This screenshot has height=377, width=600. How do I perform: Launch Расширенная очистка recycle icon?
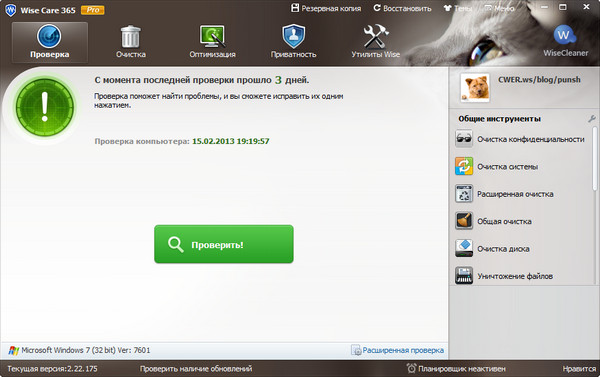[464, 194]
